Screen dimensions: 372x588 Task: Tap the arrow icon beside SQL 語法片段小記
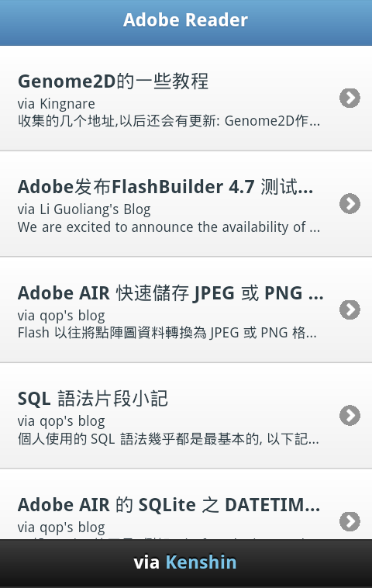click(x=350, y=416)
